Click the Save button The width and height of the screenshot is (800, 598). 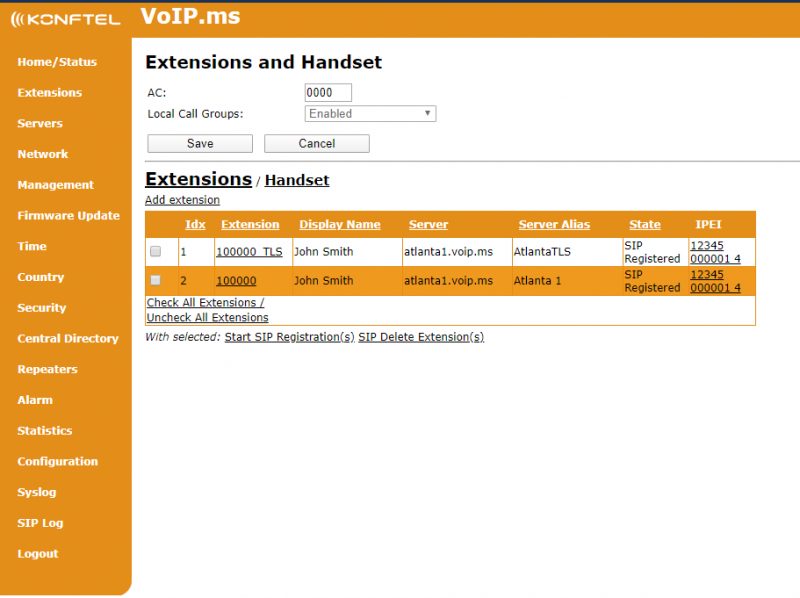pos(200,143)
